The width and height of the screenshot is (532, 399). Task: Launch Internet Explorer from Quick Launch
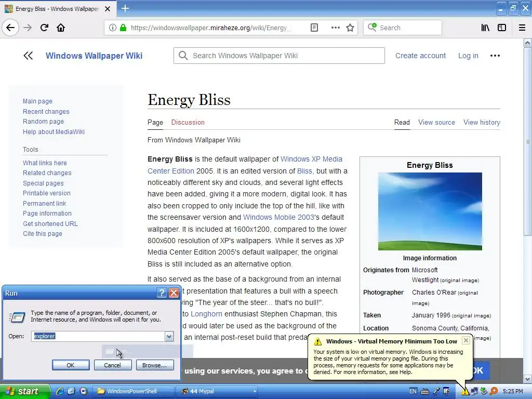point(60,391)
